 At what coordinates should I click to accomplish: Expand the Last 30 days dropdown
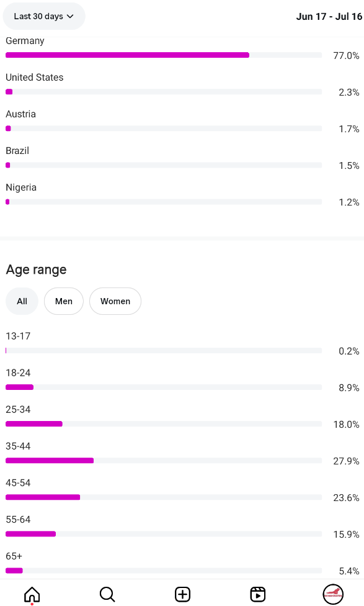pos(44,16)
